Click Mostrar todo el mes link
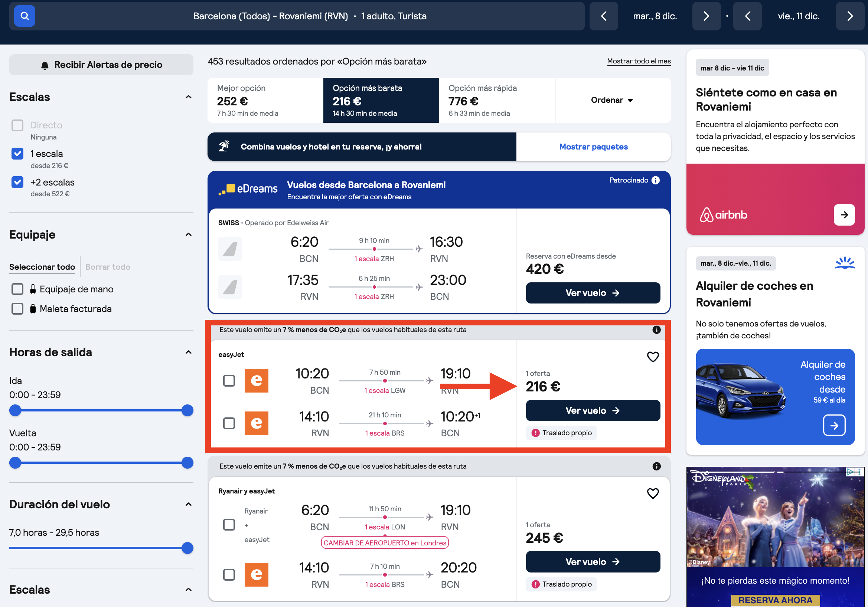Screen dimensions: 868x607 [x=639, y=61]
